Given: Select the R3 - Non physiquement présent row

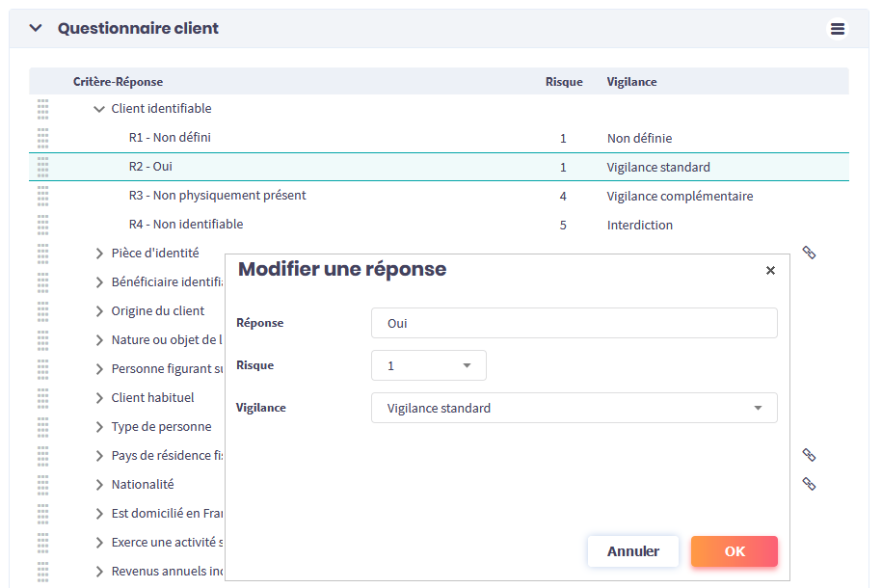Looking at the screenshot, I should [217, 196].
